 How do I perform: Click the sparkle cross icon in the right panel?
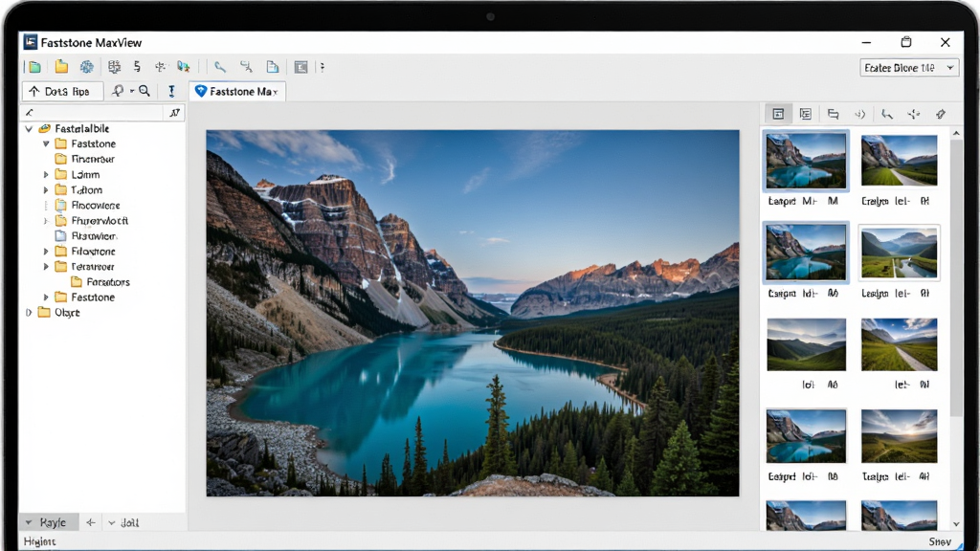point(914,114)
